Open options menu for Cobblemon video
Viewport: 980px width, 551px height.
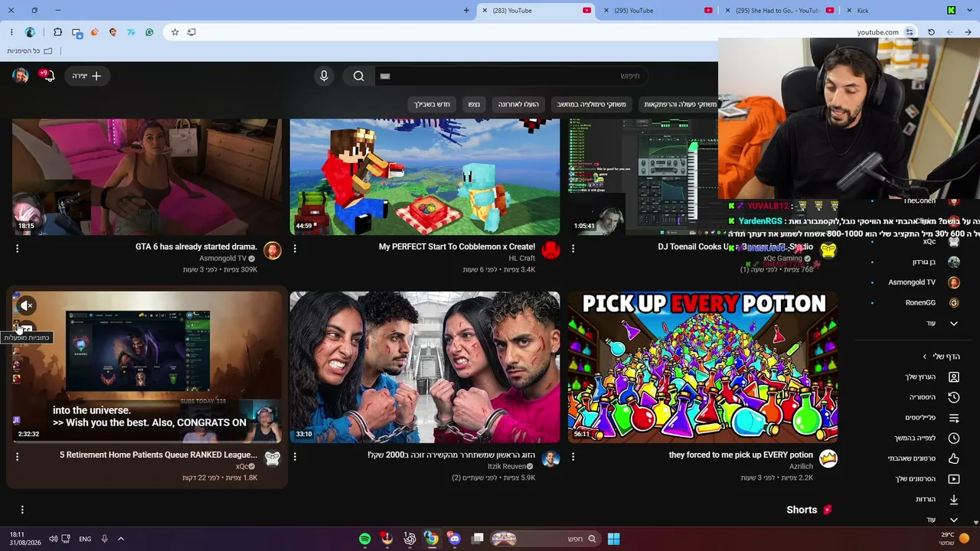pyautogui.click(x=295, y=248)
